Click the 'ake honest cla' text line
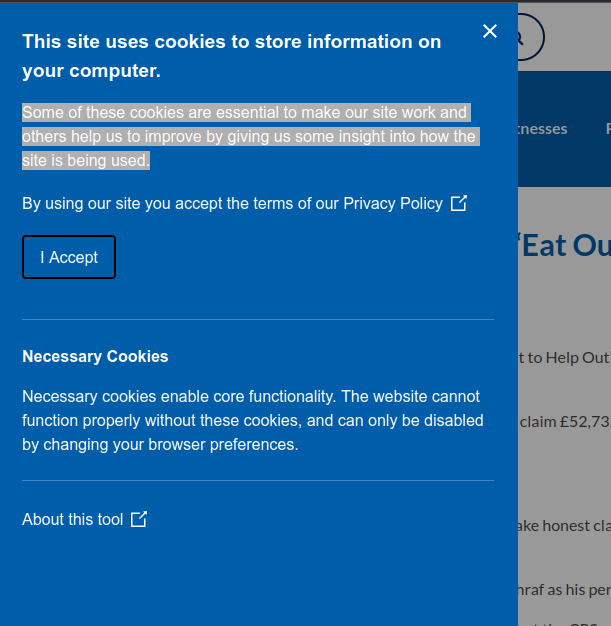The image size is (611, 626). (565, 526)
